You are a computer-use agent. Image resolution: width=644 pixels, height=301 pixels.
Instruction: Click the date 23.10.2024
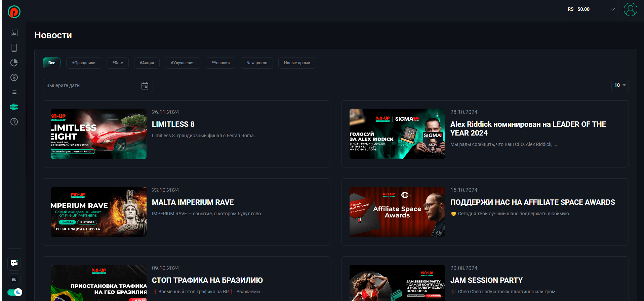[x=165, y=190]
